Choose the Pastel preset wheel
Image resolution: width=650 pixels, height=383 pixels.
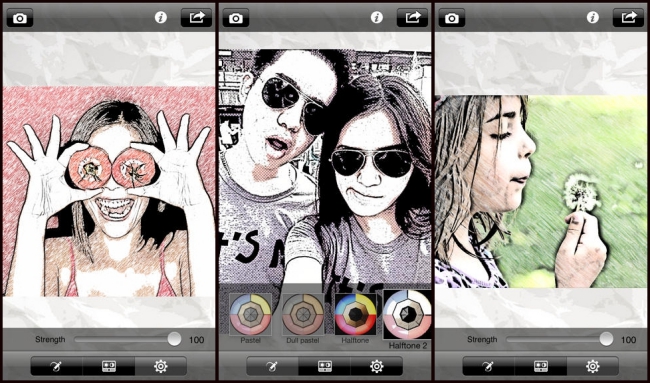(x=250, y=315)
